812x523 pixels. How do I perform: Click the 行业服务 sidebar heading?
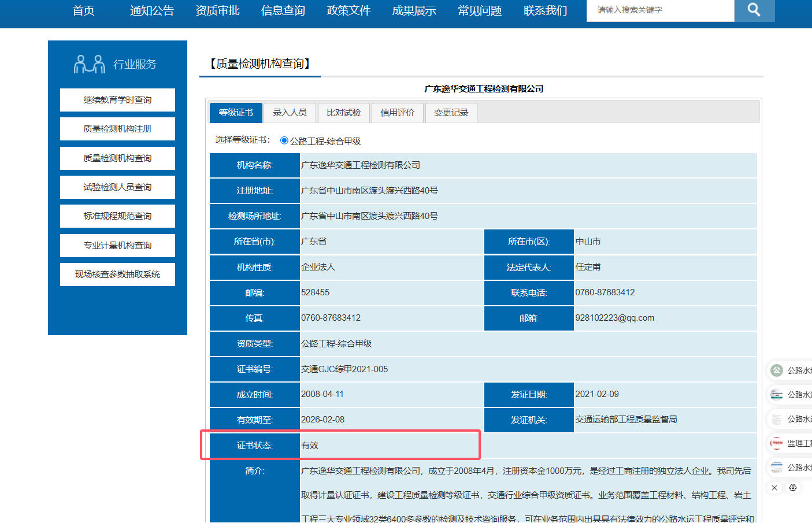[x=135, y=64]
